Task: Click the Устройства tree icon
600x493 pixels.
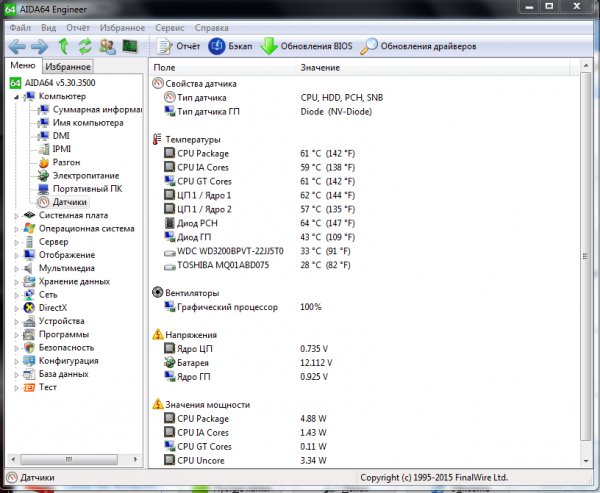Action: click(29, 321)
